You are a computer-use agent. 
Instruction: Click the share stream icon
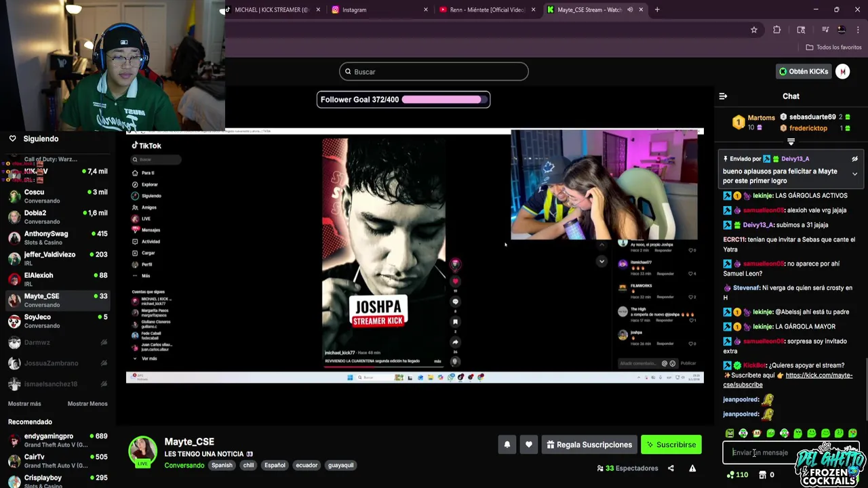pos(671,468)
